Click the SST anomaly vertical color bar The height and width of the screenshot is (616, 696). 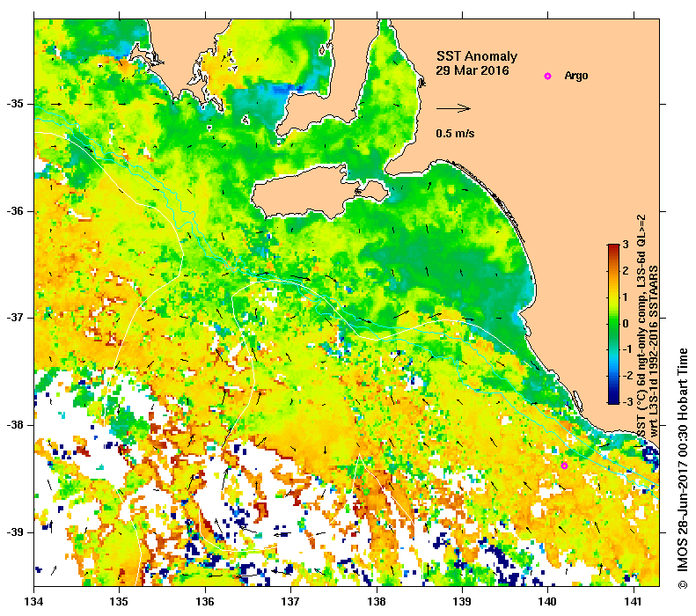613,324
